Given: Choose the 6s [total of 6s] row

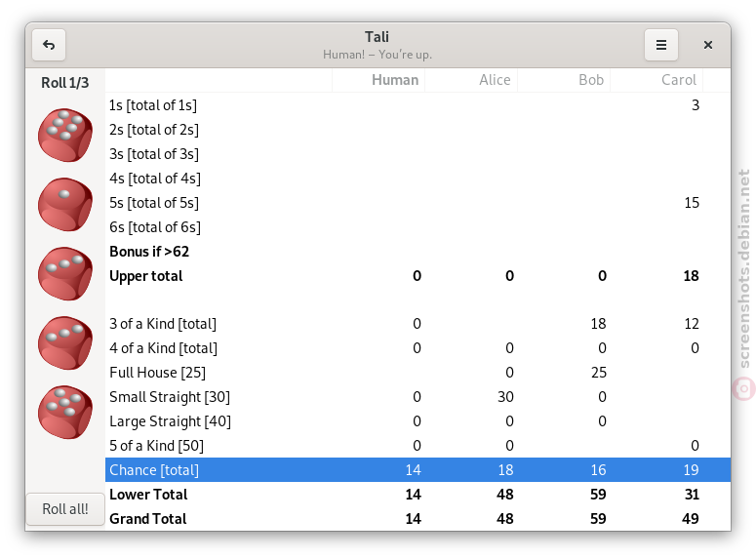Looking at the screenshot, I should (x=418, y=227).
